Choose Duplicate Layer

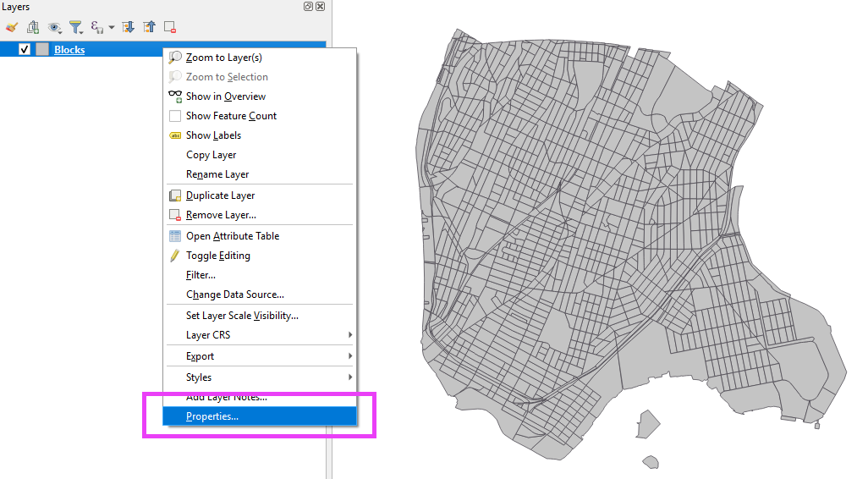click(x=259, y=195)
